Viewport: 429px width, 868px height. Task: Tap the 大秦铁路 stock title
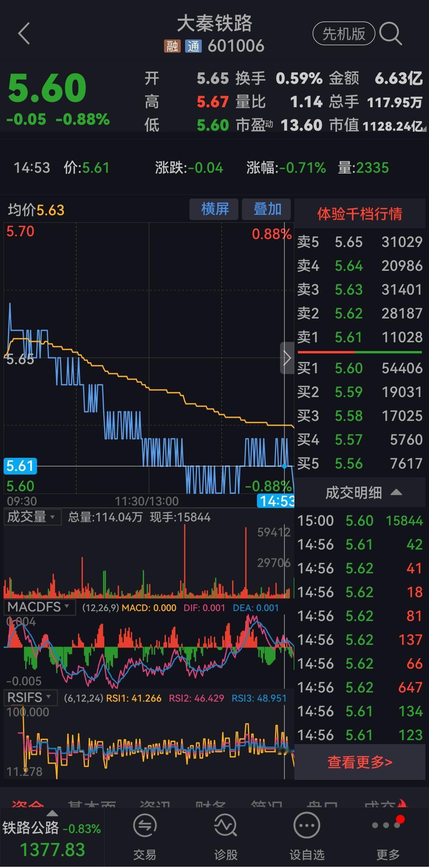(214, 23)
